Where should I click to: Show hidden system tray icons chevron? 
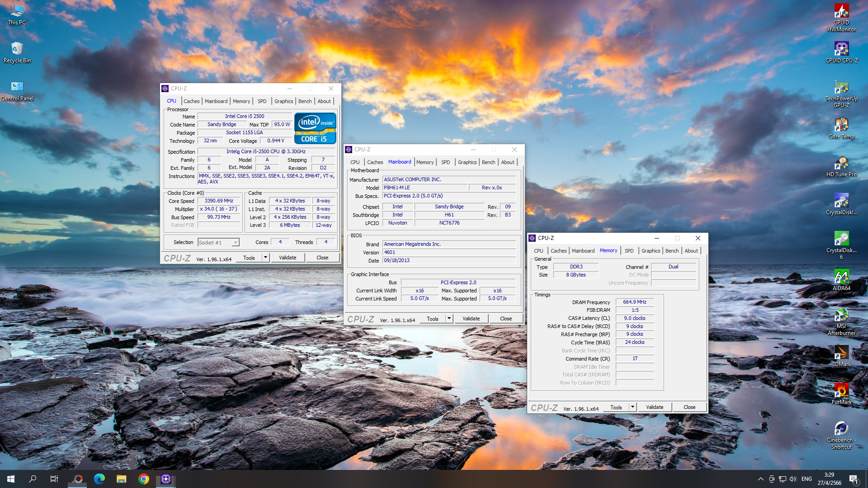(x=760, y=479)
